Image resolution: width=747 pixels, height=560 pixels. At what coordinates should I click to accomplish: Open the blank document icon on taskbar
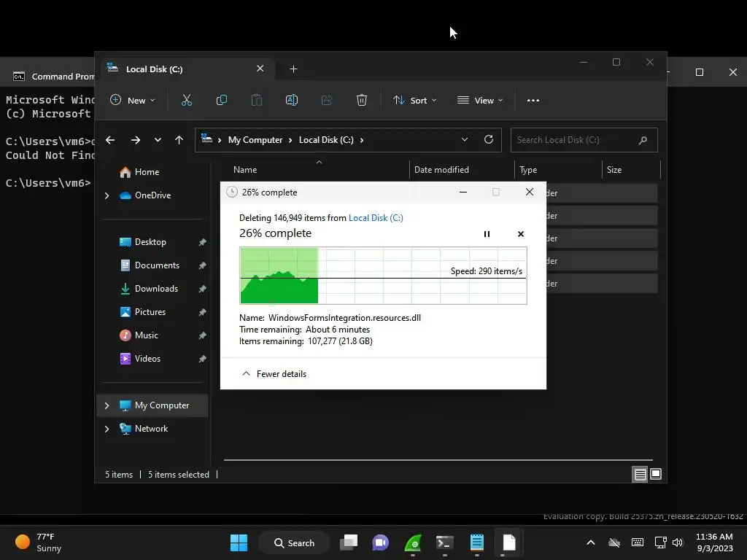click(x=508, y=542)
